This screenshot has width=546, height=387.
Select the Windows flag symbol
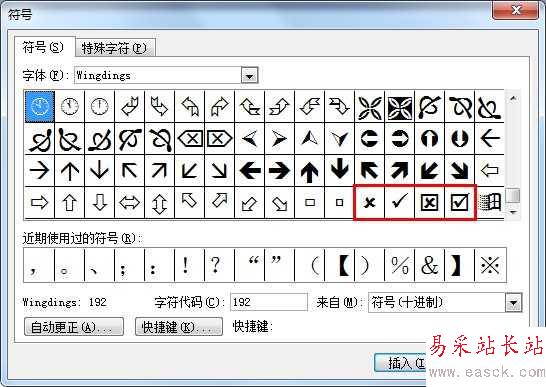(490, 202)
